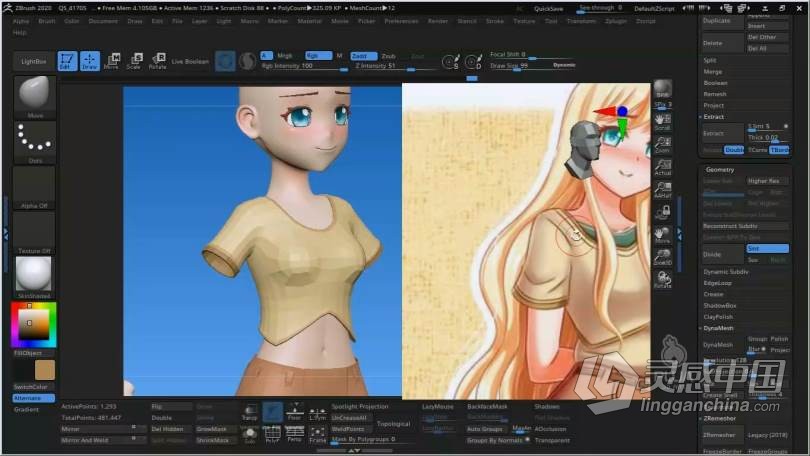The height and width of the screenshot is (456, 810).
Task: Click the DynaMesh button
Action: 722,344
